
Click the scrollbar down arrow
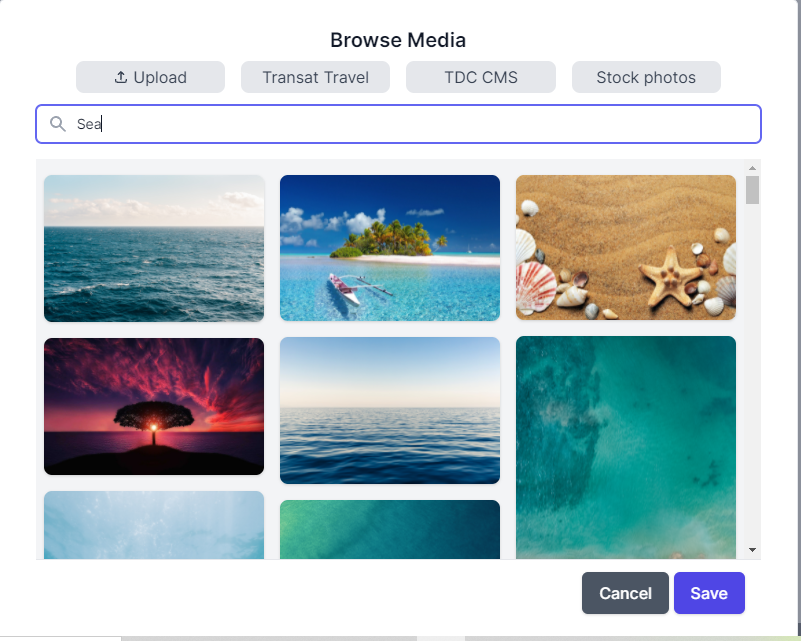click(x=752, y=550)
